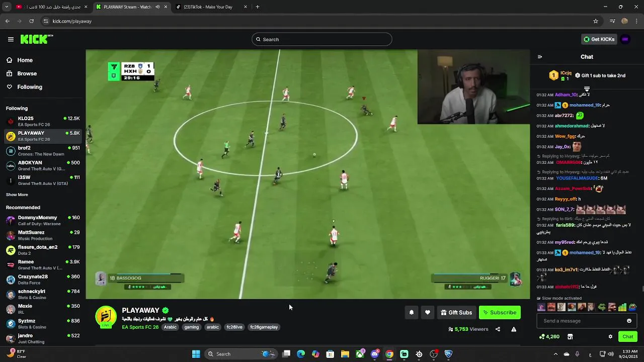Viewport: 644px width, 362px height.
Task: Open Crazynate28 recommended channel
Action: [43, 280]
